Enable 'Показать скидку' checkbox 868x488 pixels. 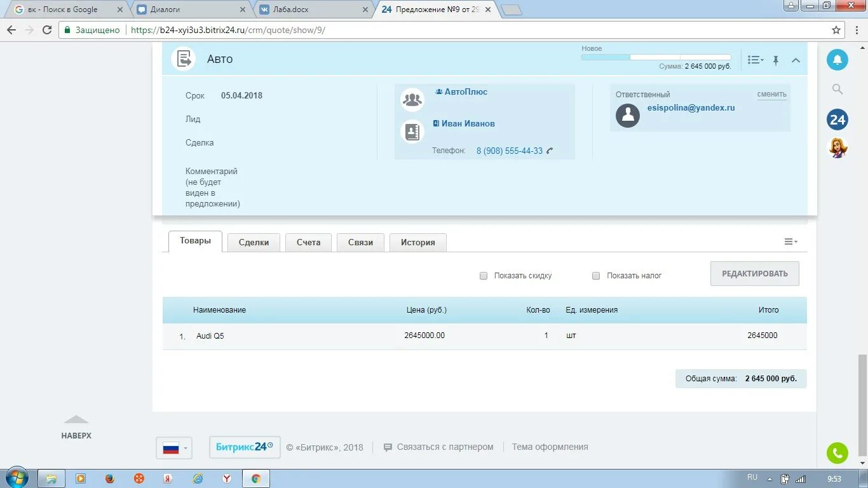click(x=484, y=276)
